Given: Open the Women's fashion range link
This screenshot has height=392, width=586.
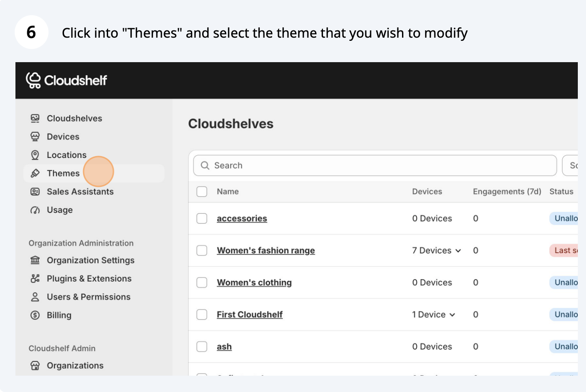Looking at the screenshot, I should click(x=266, y=250).
